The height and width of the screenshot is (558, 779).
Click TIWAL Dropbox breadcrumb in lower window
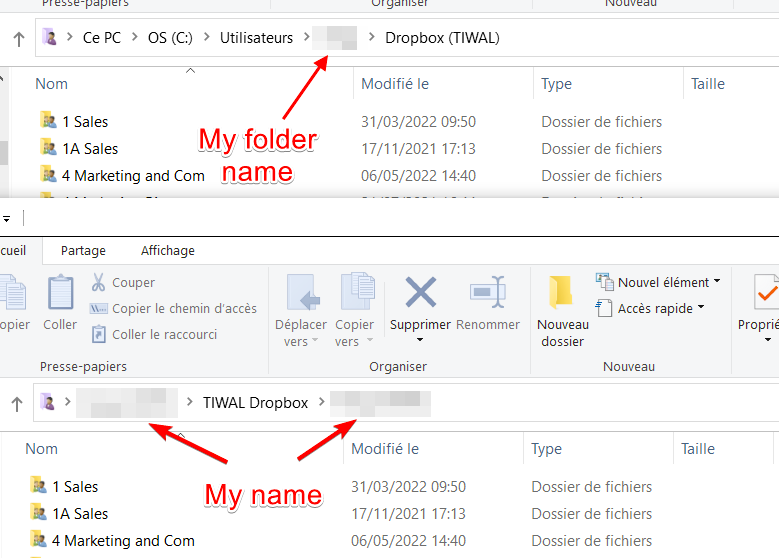(255, 402)
